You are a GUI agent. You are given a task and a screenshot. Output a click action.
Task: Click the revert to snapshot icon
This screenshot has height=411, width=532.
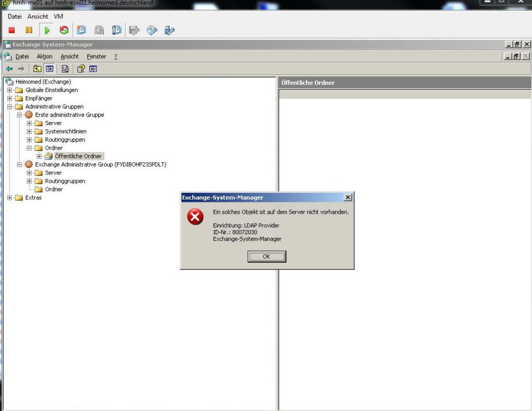click(x=99, y=30)
